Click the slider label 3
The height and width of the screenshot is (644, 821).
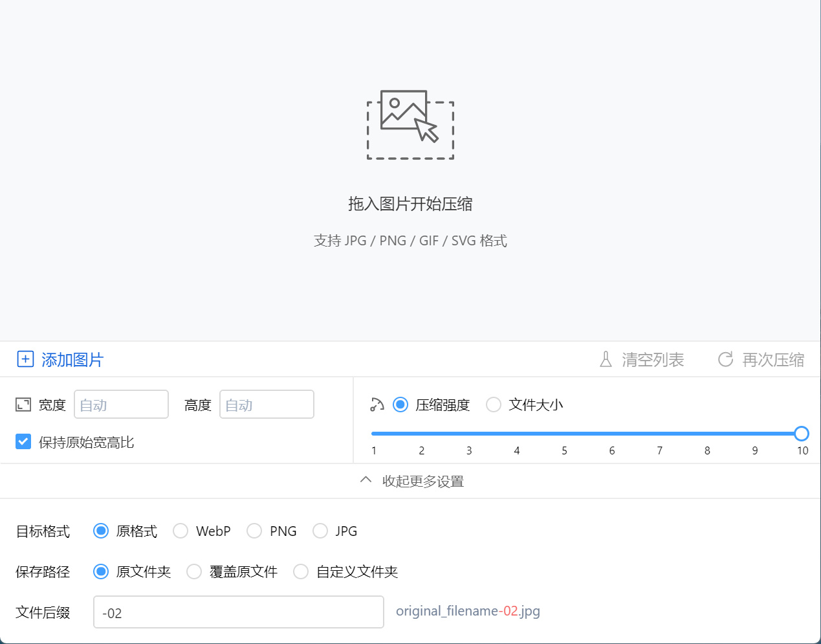click(469, 450)
